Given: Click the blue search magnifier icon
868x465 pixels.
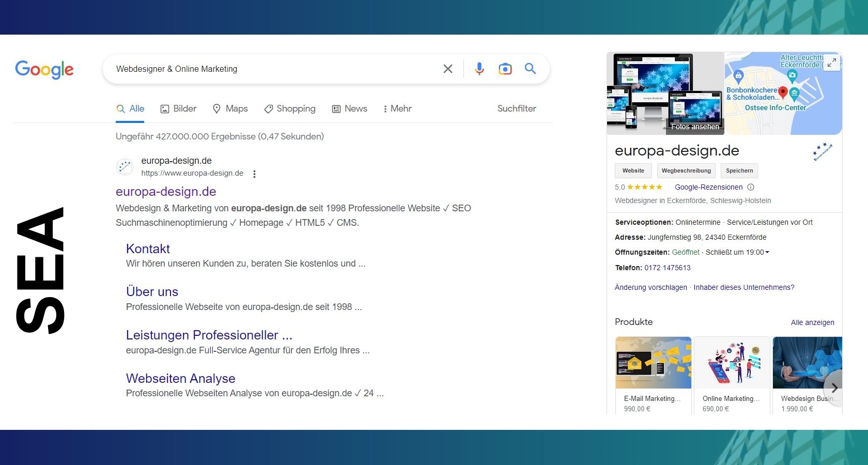Looking at the screenshot, I should [530, 68].
